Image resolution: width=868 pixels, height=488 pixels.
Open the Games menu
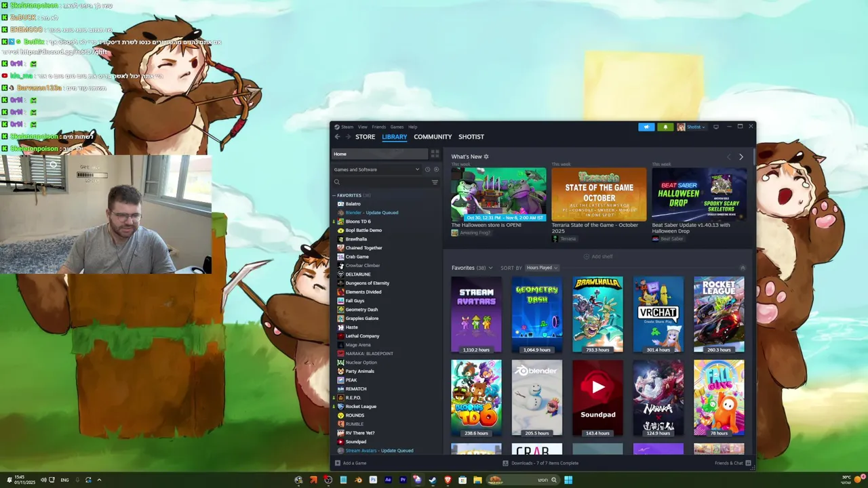click(397, 127)
